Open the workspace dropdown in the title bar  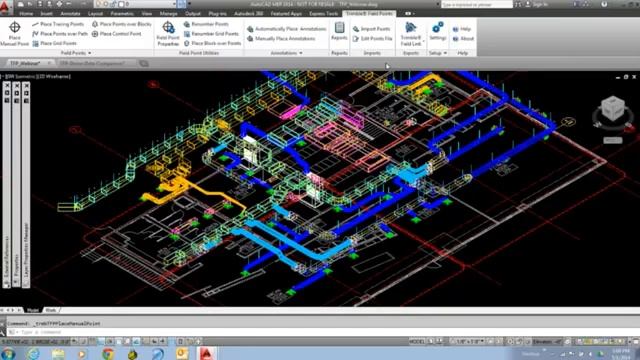[x=136, y=4]
